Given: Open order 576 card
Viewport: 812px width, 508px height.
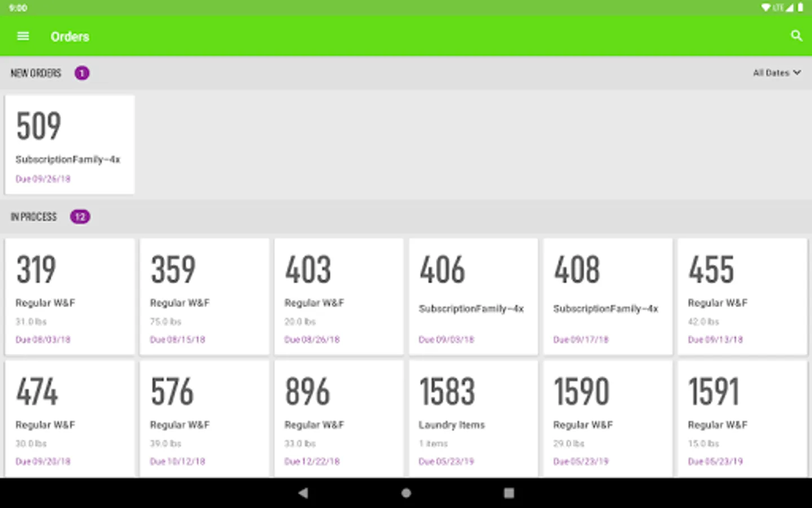Looking at the screenshot, I should pos(204,419).
